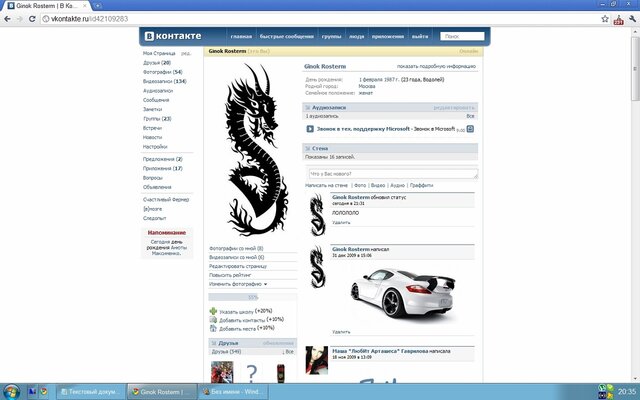Click the green plus Указать школу icon

pos(213,311)
